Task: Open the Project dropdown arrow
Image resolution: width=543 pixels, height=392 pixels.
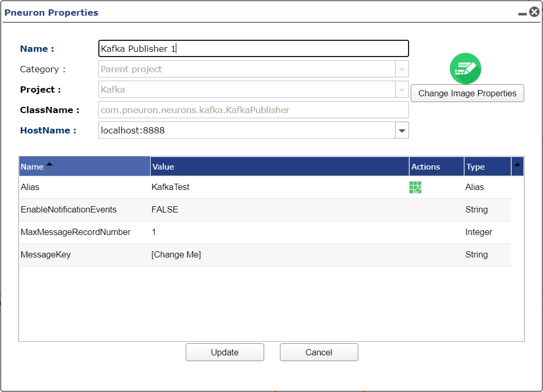Action: (402, 90)
